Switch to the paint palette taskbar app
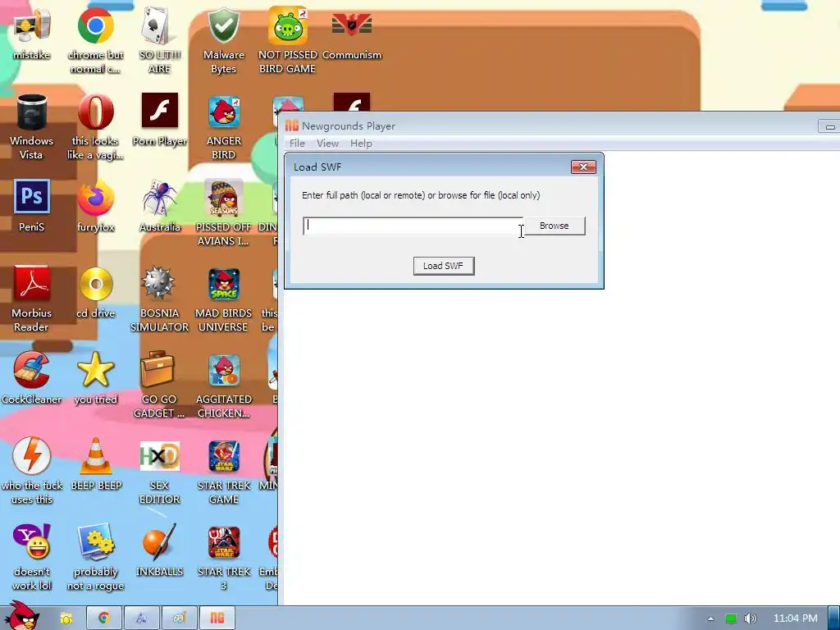 (179, 619)
